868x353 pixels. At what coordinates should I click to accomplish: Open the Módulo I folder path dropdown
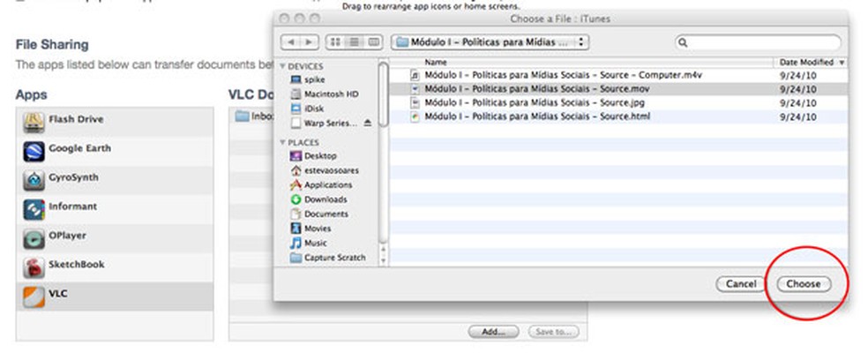tap(490, 41)
